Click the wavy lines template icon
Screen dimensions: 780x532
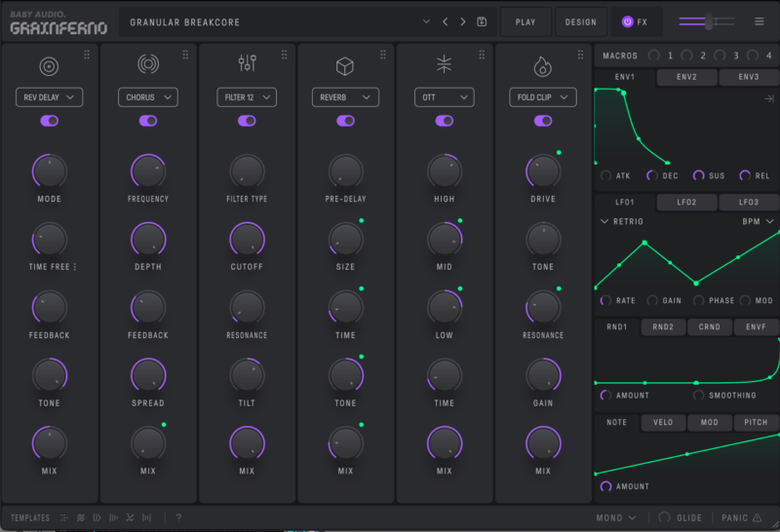pos(81,517)
